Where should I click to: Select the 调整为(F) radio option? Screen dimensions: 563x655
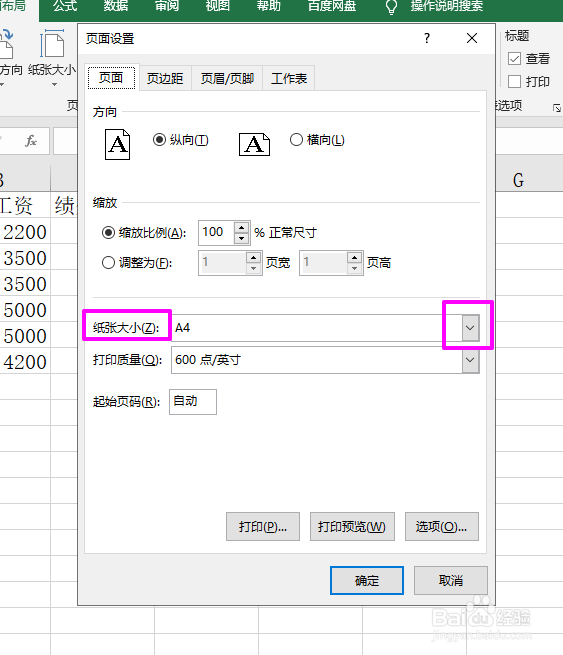click(108, 263)
